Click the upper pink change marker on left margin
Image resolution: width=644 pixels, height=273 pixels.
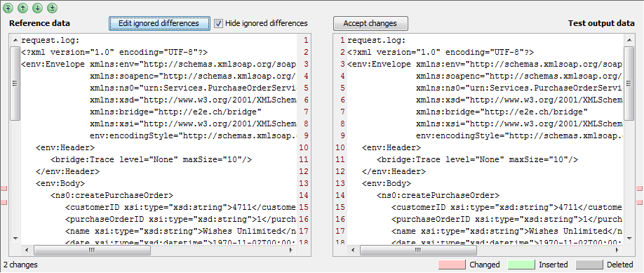4,188
